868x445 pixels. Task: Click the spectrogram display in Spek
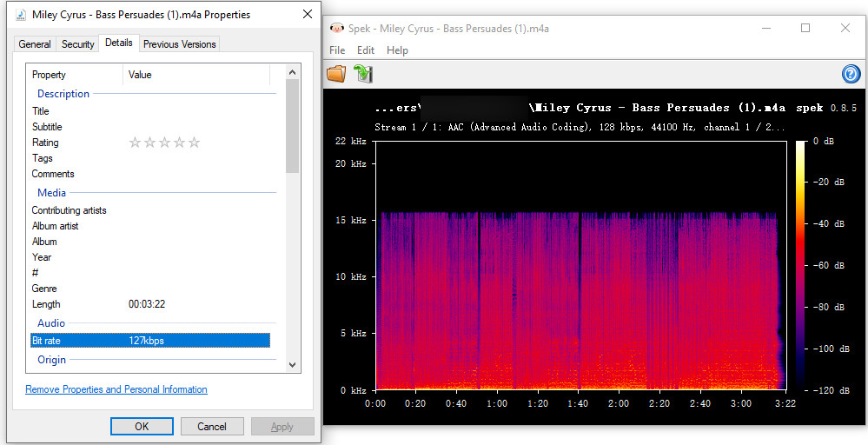pyautogui.click(x=580, y=266)
